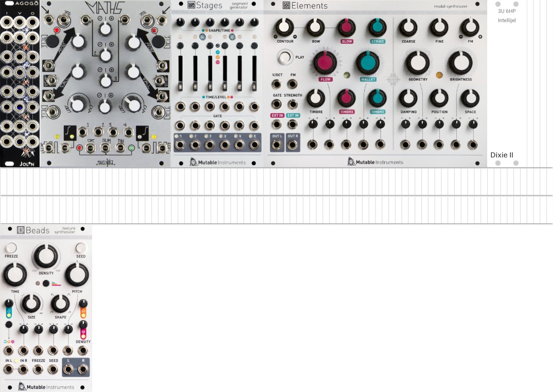Click the IN L jack on Beads
The image size is (553, 392).
tap(8, 369)
